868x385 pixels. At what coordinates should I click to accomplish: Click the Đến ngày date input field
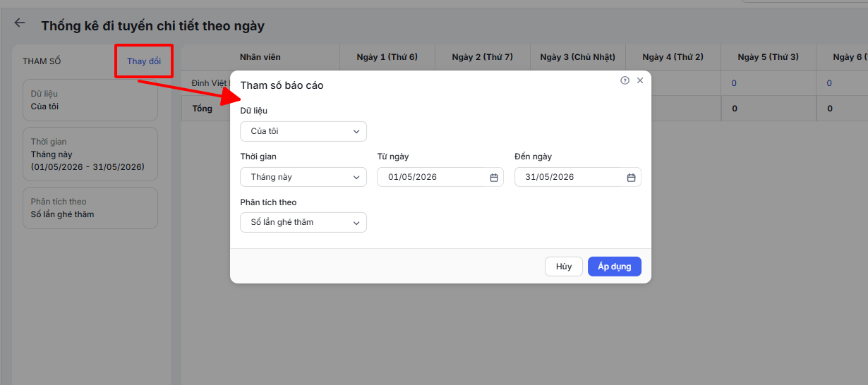(578, 177)
